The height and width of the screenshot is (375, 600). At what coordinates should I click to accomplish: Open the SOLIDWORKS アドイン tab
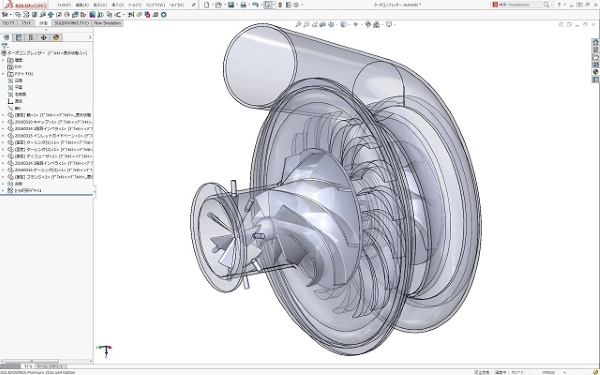[x=71, y=23]
